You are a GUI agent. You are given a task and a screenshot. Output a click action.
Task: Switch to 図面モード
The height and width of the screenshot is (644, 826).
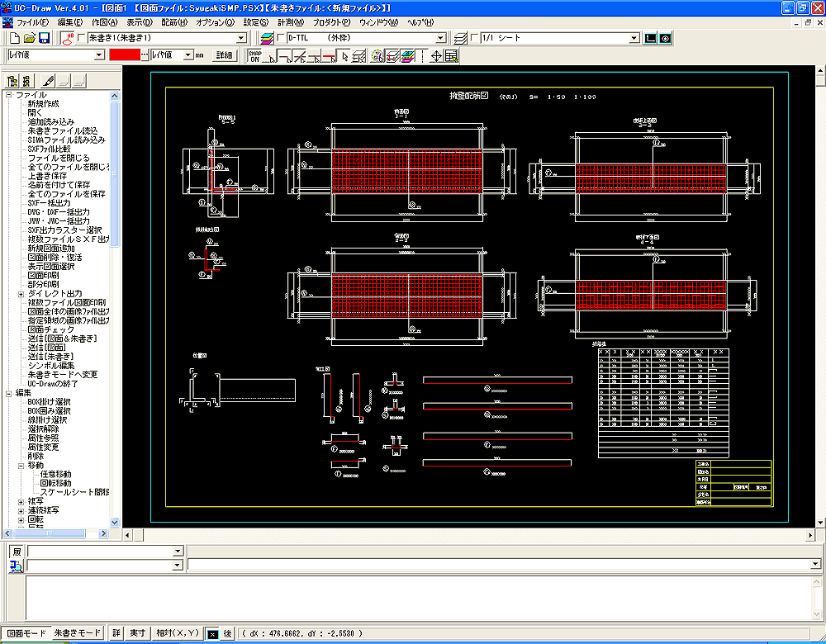[x=26, y=633]
